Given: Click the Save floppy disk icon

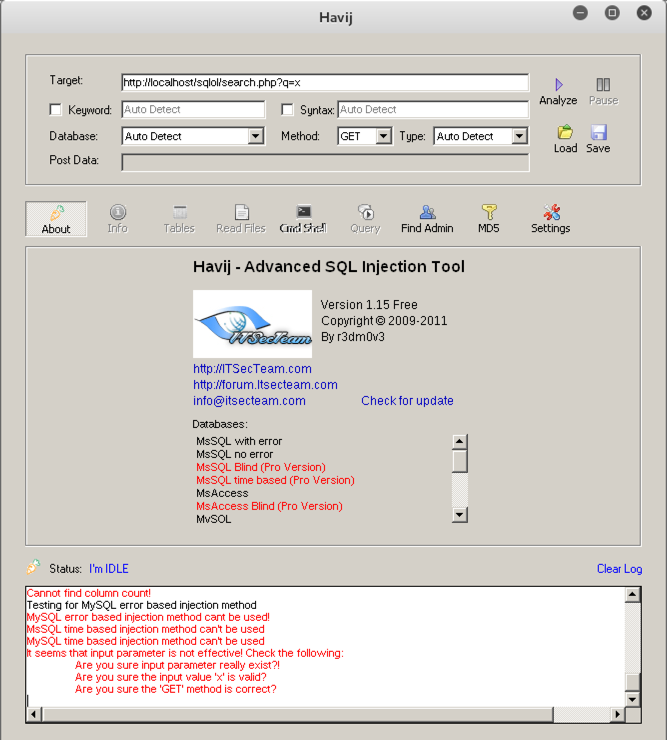Looking at the screenshot, I should pyautogui.click(x=599, y=132).
